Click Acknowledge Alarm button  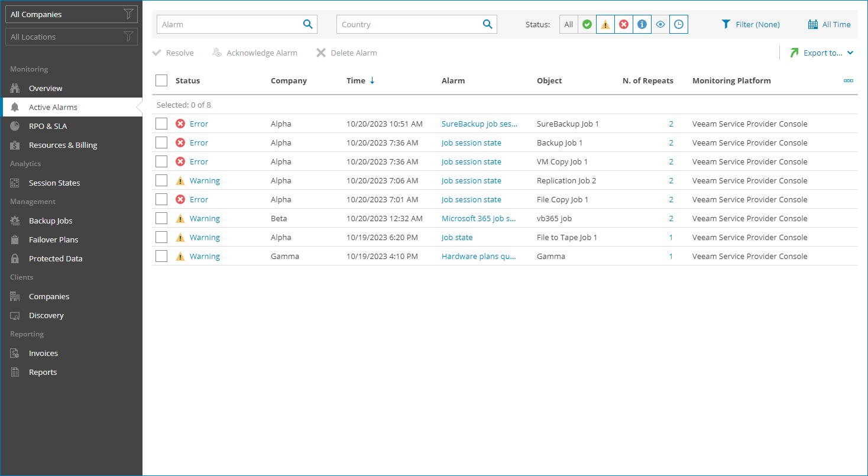click(255, 53)
